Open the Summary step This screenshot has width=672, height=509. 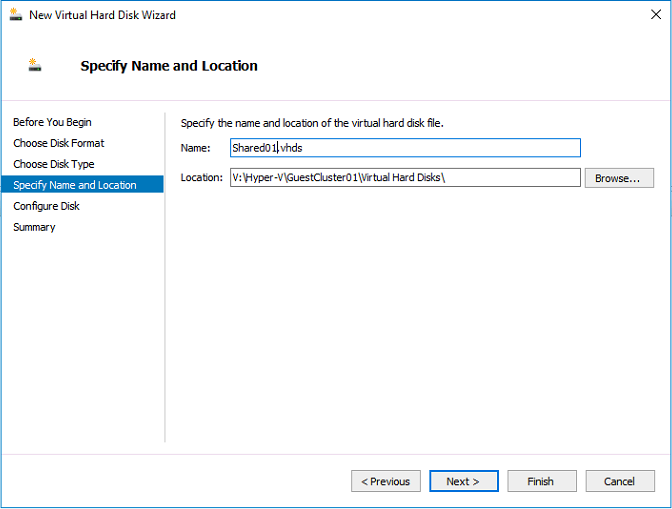click(x=34, y=227)
